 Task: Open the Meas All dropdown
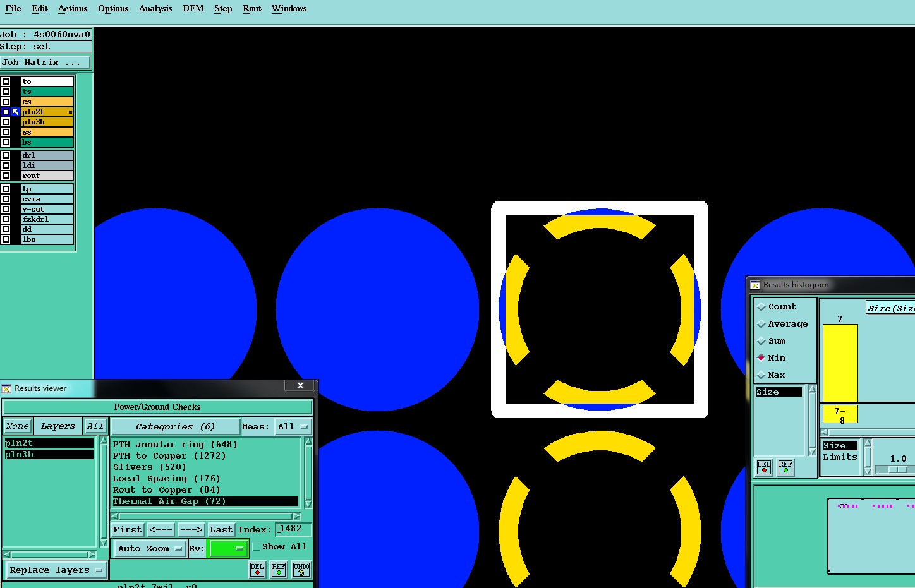[x=293, y=427]
